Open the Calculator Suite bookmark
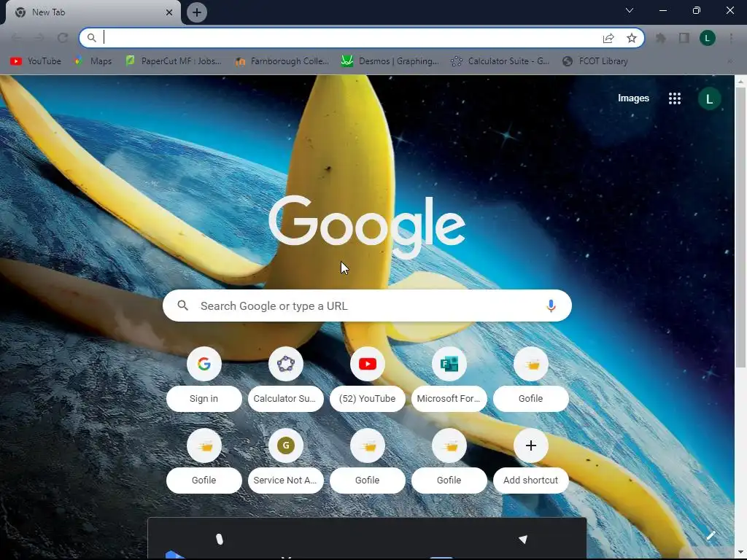The width and height of the screenshot is (747, 560). coord(500,61)
